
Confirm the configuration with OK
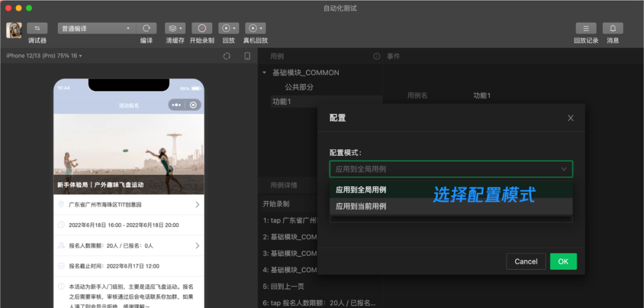coord(563,261)
